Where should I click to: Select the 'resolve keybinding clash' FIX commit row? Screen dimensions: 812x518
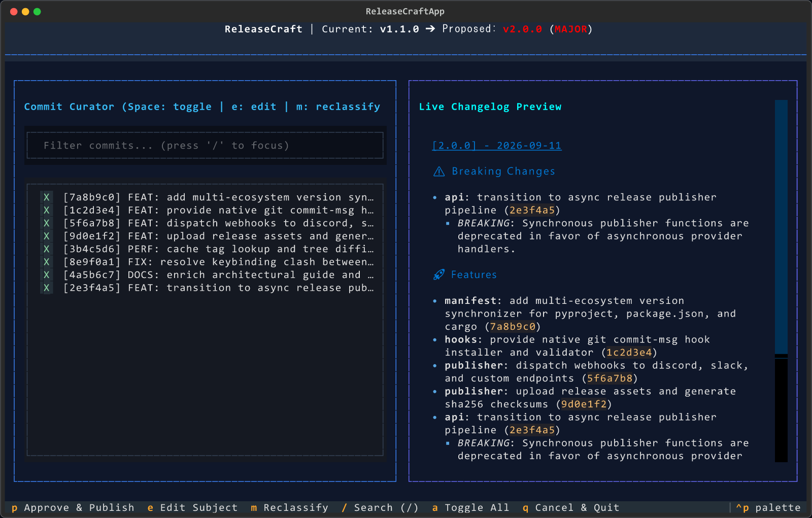[x=205, y=262]
